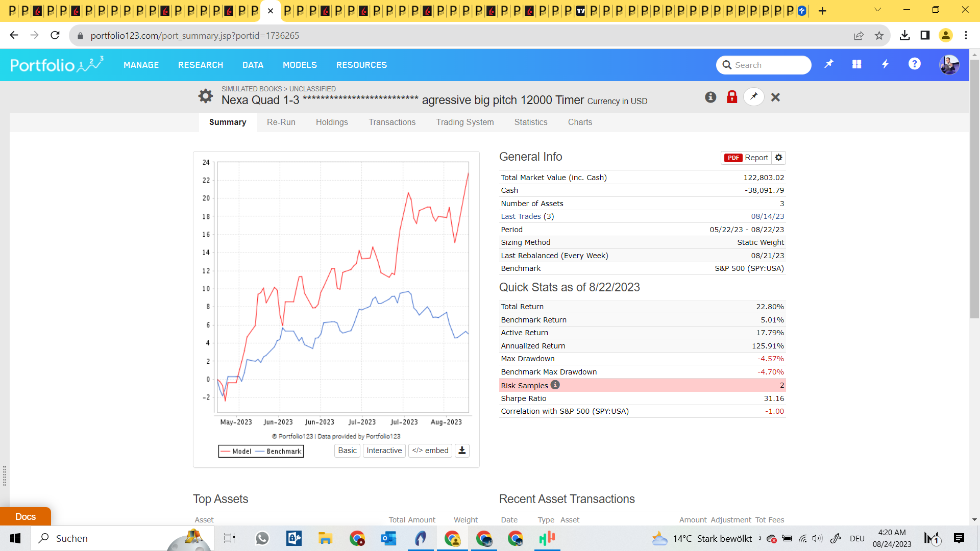Open the grid apps icon in header
This screenshot has width=980, height=551.
[x=857, y=64]
